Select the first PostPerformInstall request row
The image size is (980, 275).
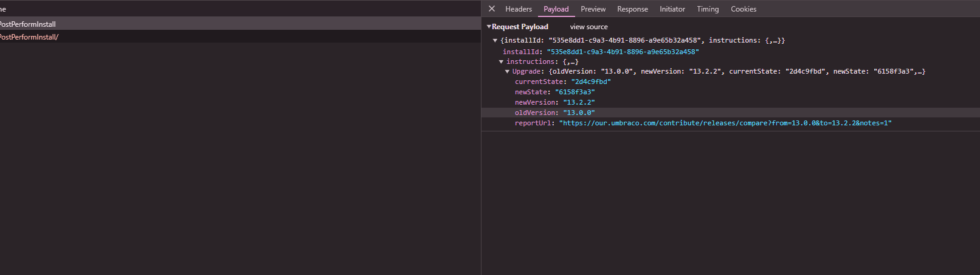click(x=240, y=24)
